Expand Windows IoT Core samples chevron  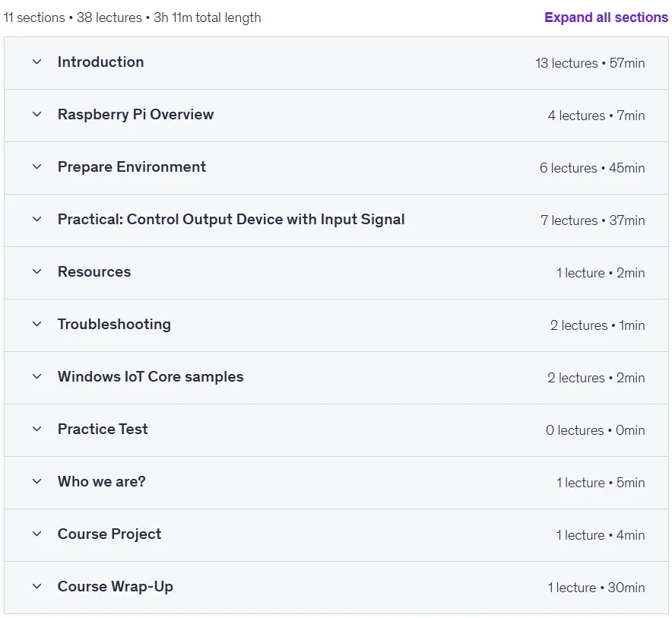tap(36, 377)
